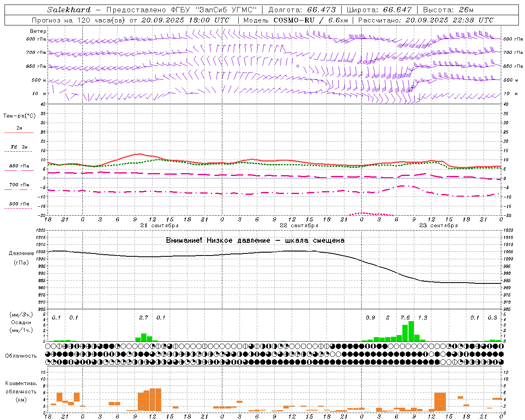The width and height of the screenshot is (525, 420).
Task: Click the 23 сентября date label
Action: pyautogui.click(x=438, y=226)
